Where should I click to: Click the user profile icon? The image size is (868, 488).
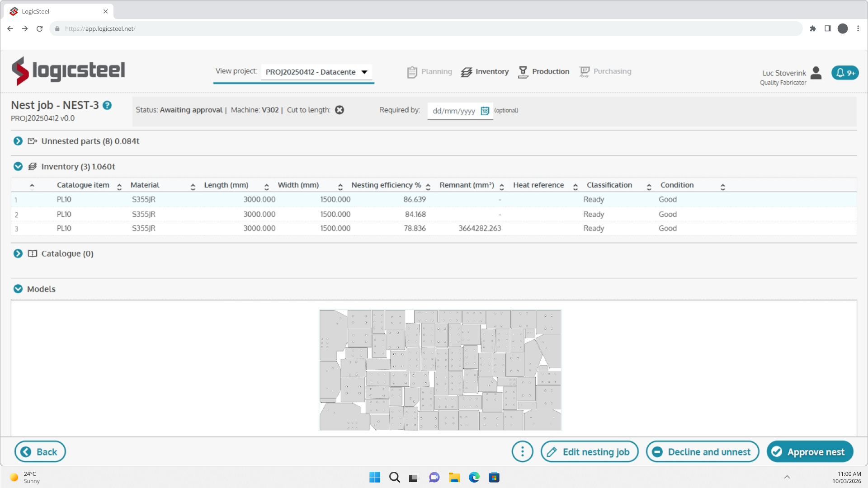(816, 73)
